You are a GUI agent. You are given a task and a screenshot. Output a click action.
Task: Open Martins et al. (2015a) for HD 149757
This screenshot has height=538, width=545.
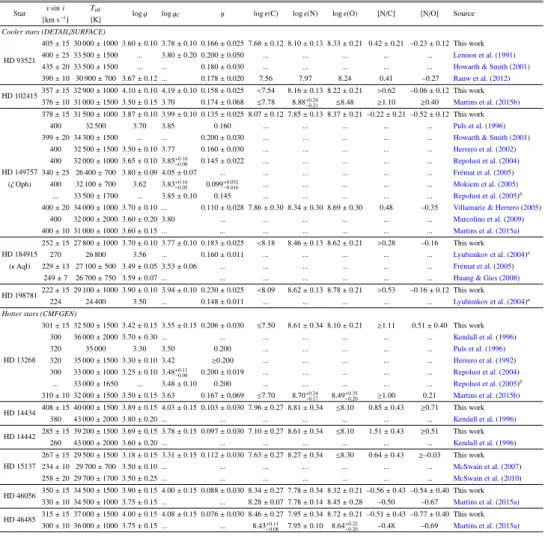point(486,231)
